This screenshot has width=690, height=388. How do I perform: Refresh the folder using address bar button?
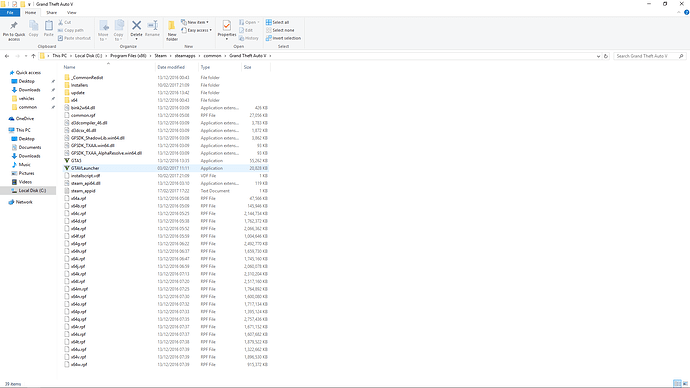(x=606, y=56)
